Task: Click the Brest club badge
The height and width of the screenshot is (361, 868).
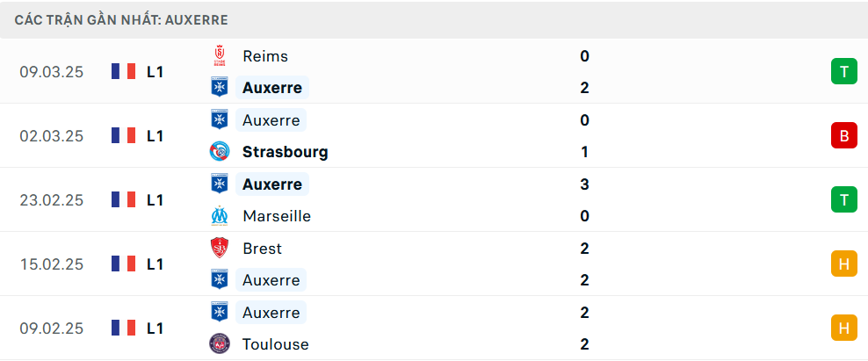Action: pyautogui.click(x=220, y=248)
